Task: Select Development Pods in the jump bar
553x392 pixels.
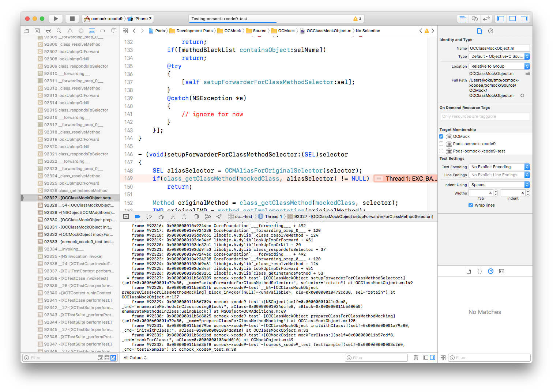Action: pos(191,31)
